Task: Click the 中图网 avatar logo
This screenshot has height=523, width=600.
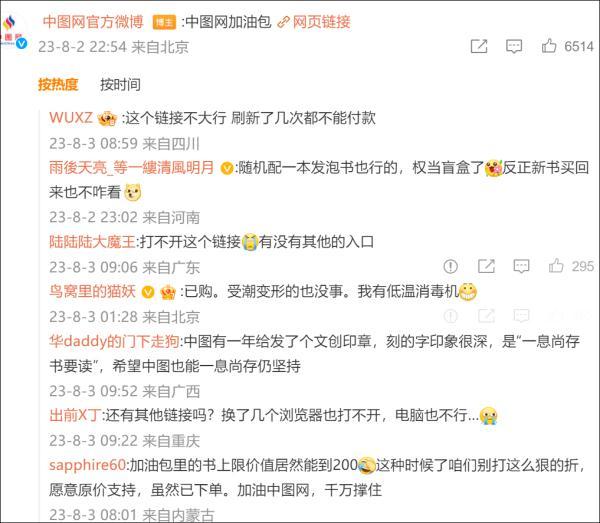Action: tap(13, 33)
